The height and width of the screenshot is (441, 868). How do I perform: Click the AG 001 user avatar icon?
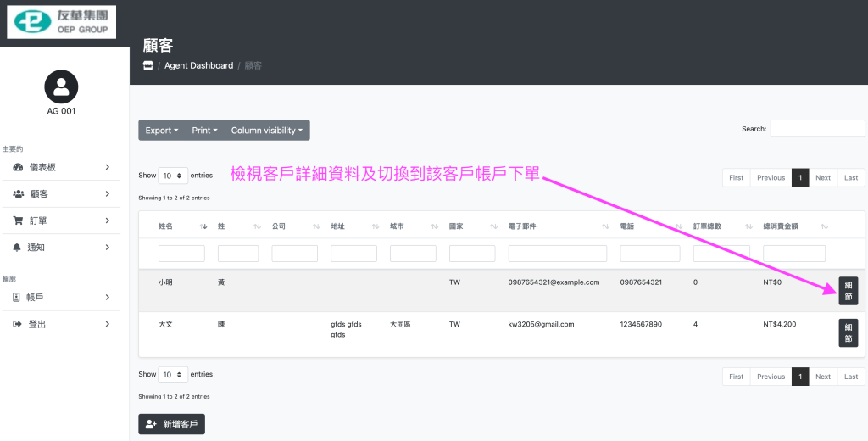tap(61, 87)
